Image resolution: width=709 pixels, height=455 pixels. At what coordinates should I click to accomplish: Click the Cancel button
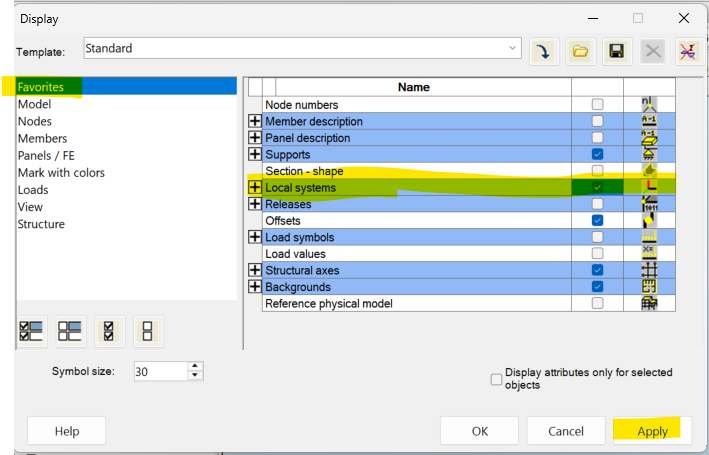[566, 431]
